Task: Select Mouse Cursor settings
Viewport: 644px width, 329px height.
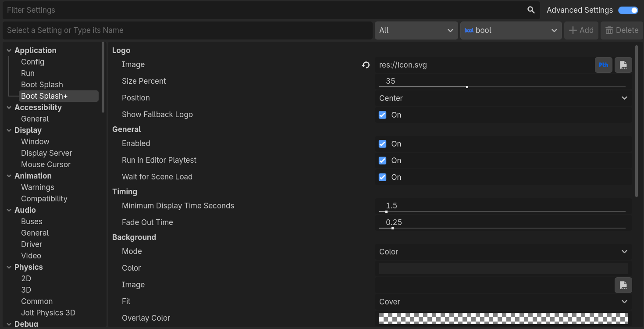Action: pos(46,164)
